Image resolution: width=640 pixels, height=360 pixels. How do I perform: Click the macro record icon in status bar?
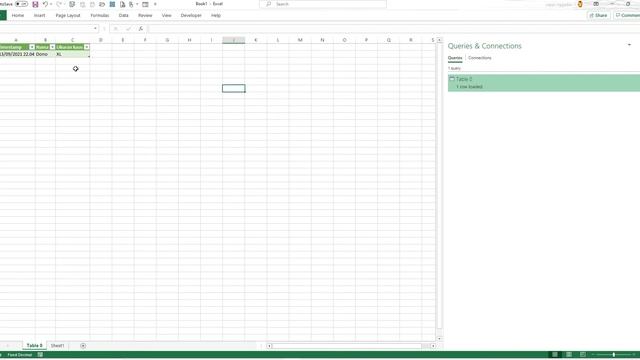tap(40, 355)
